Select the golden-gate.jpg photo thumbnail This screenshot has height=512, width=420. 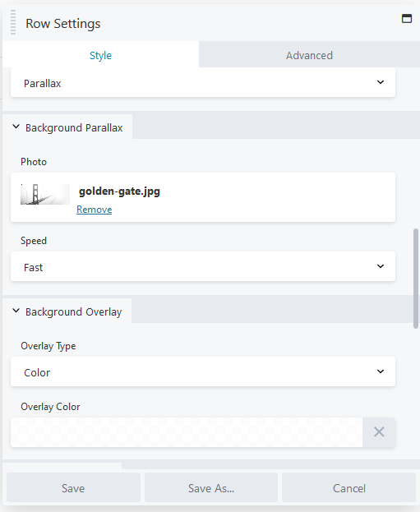coord(45,194)
